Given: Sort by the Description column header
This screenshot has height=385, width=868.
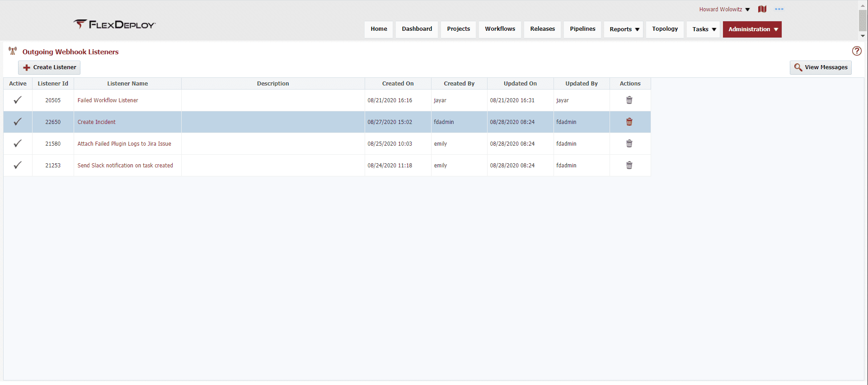Looking at the screenshot, I should [273, 84].
